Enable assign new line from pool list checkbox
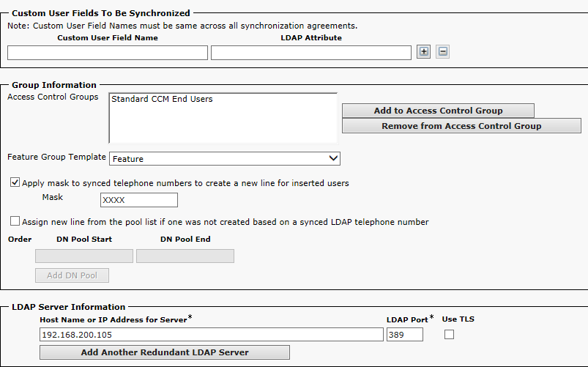This screenshot has height=367, width=588. point(15,221)
